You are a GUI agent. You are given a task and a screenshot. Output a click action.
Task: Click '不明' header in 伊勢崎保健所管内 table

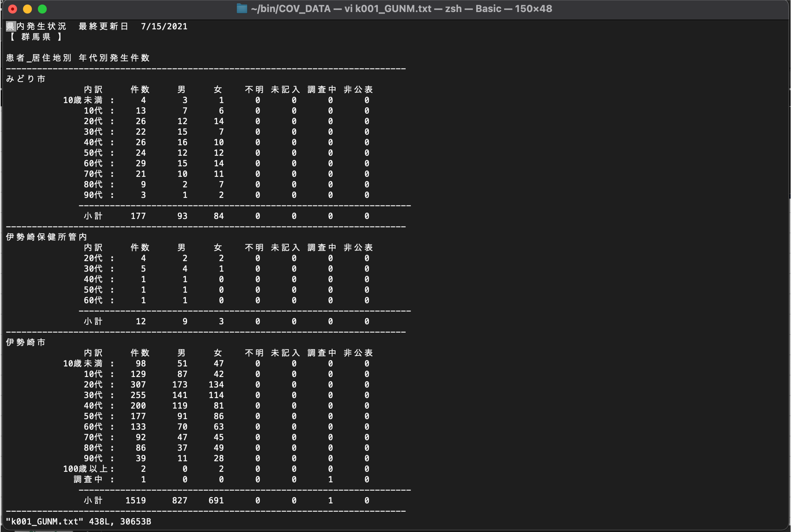coord(254,248)
